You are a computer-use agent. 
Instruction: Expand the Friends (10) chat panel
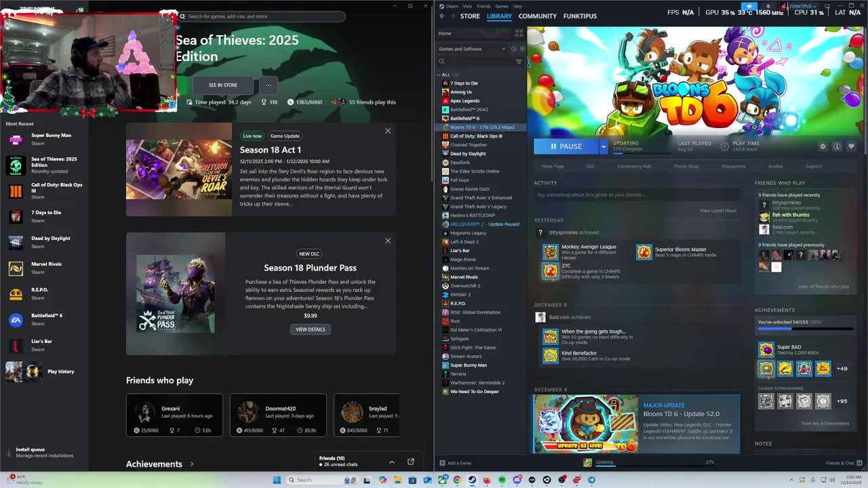(x=391, y=462)
